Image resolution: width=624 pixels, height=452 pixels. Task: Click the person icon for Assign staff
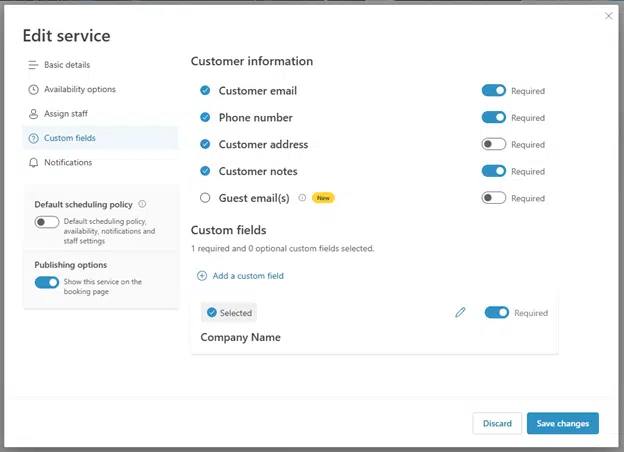click(x=33, y=114)
